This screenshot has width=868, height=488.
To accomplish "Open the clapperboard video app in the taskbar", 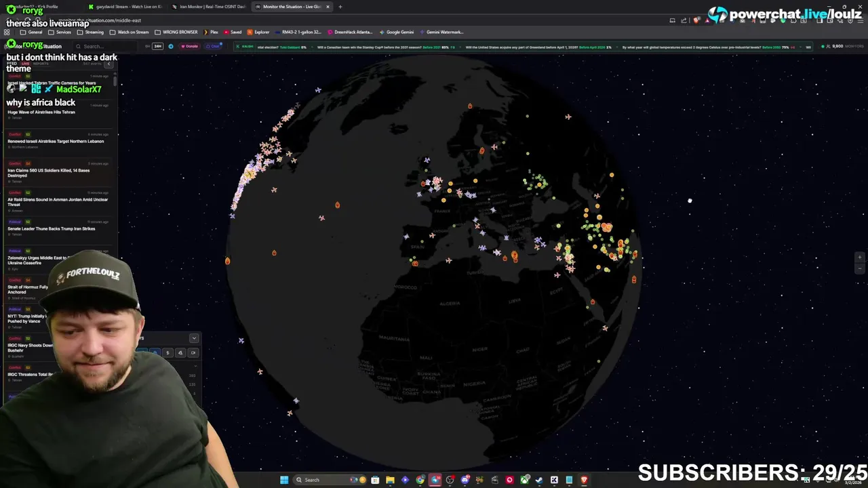I will [x=494, y=480].
